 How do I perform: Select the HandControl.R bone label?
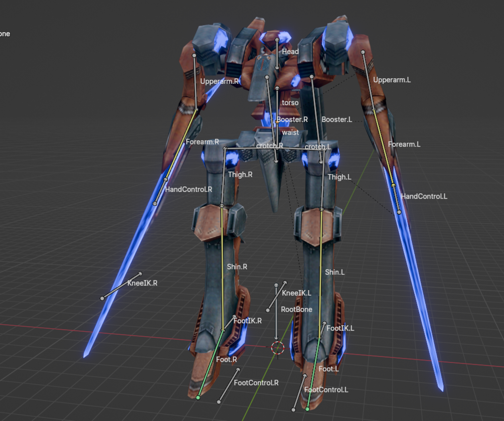click(x=189, y=190)
